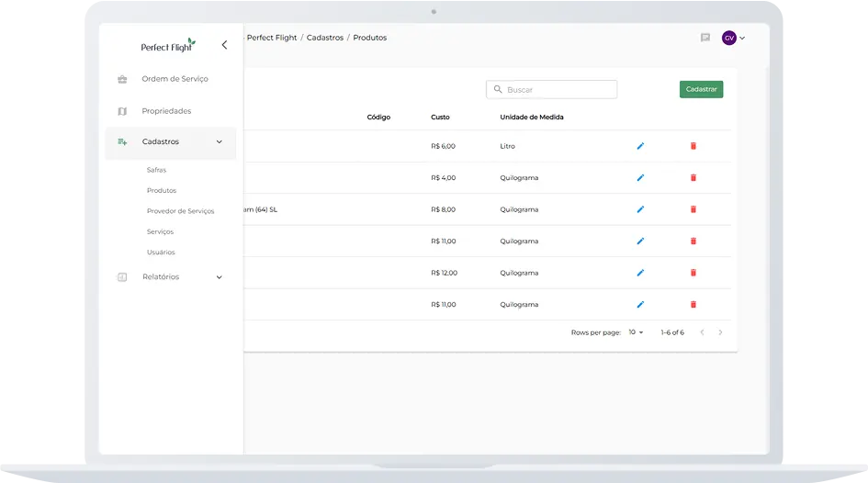This screenshot has height=483, width=868.
Task: Open the chat messages icon
Action: point(705,38)
